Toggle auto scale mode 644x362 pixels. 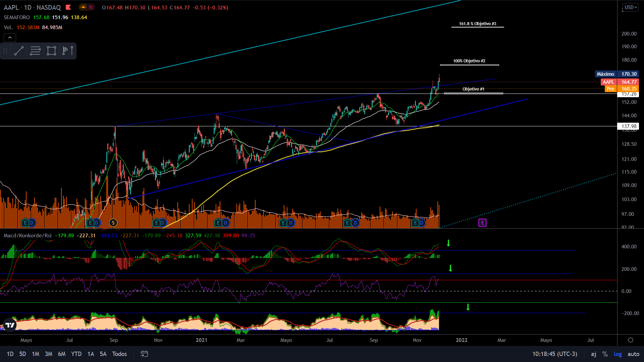click(x=633, y=354)
